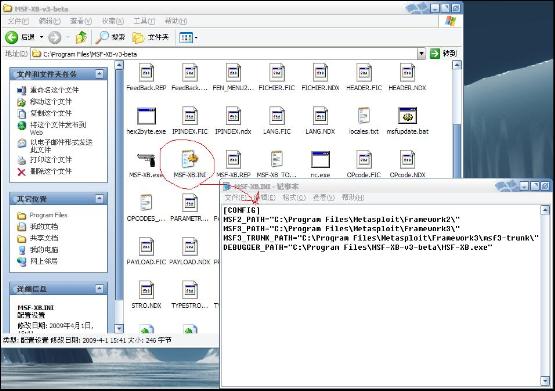Click the Forward arrow toolbar icon
This screenshot has height=391, width=555.
[55, 37]
